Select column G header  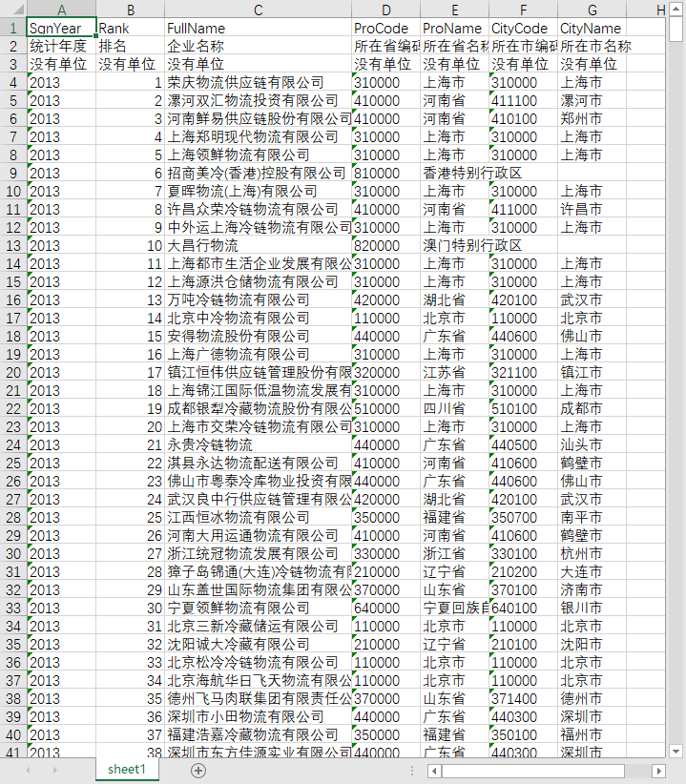[592, 10]
